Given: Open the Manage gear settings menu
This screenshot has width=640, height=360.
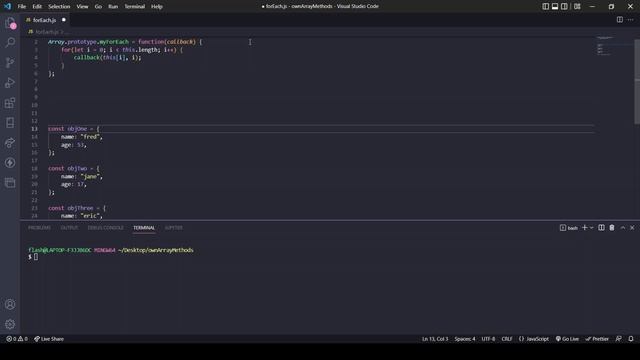Looking at the screenshot, I should tap(10, 324).
